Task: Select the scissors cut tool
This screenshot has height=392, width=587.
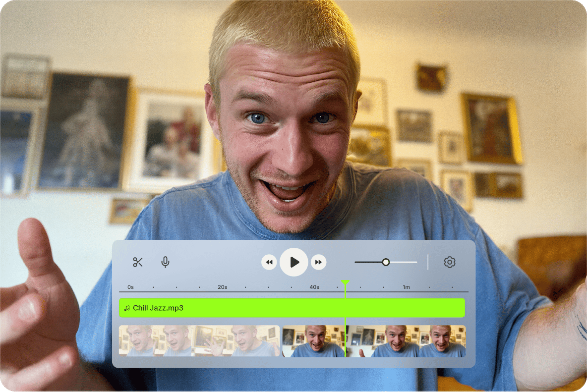Action: (138, 262)
